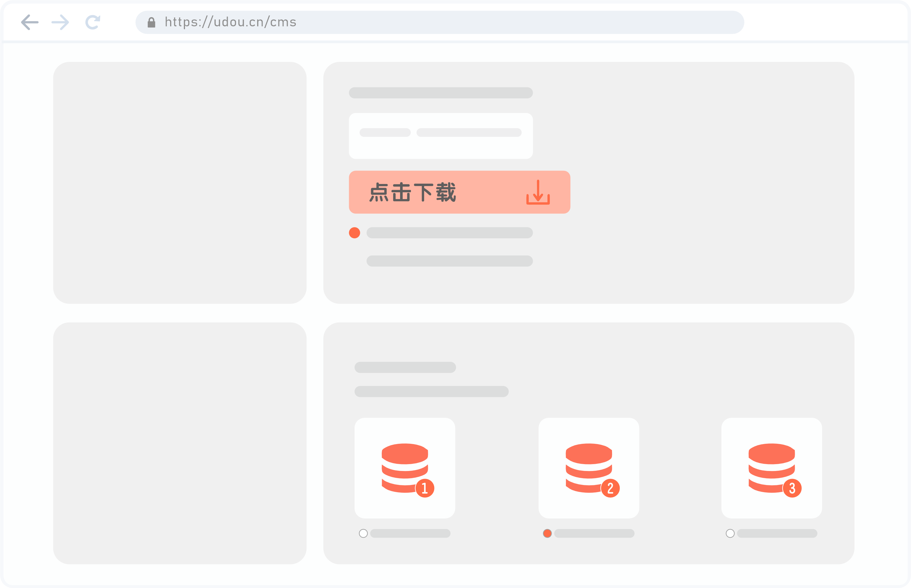Select the radio button under database 1
Screen dimensions: 911x588
(363, 533)
